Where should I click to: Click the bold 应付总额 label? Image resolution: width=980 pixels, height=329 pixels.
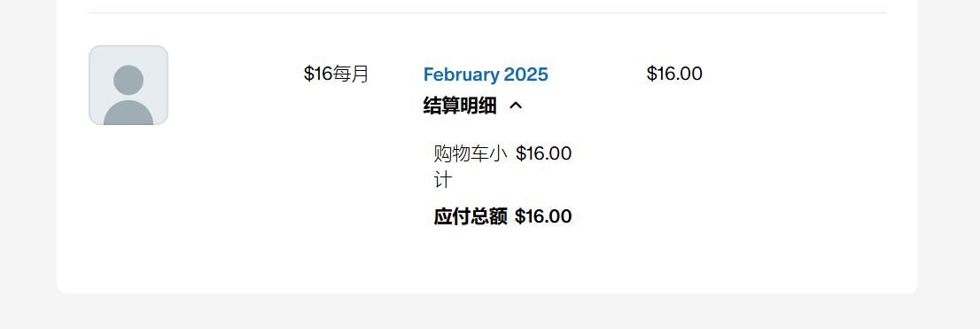click(x=471, y=216)
